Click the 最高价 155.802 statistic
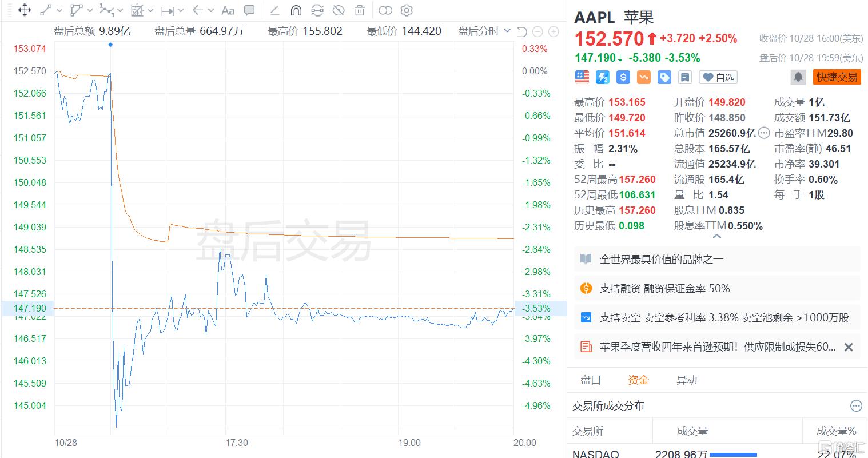 (x=305, y=31)
